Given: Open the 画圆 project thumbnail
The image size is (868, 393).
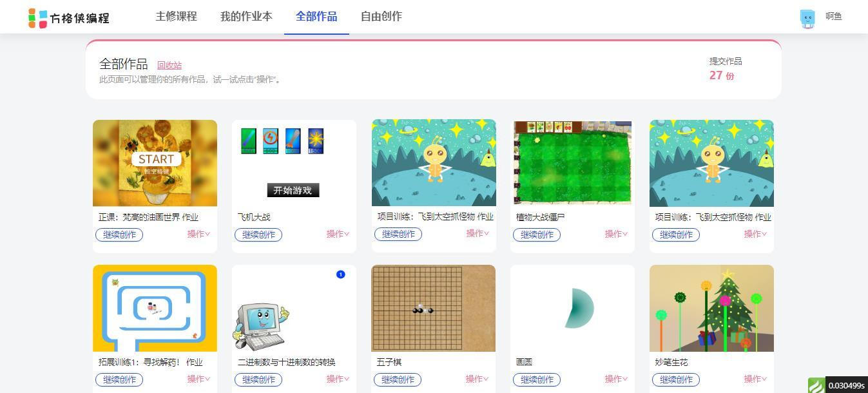Looking at the screenshot, I should [572, 308].
